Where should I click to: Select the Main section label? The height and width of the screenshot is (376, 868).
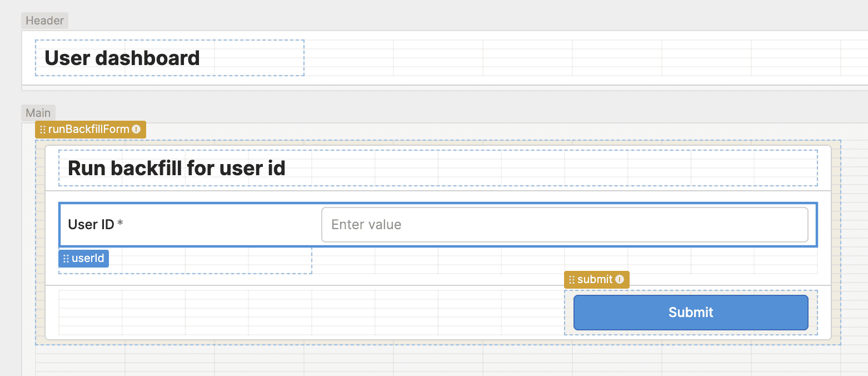(x=38, y=112)
